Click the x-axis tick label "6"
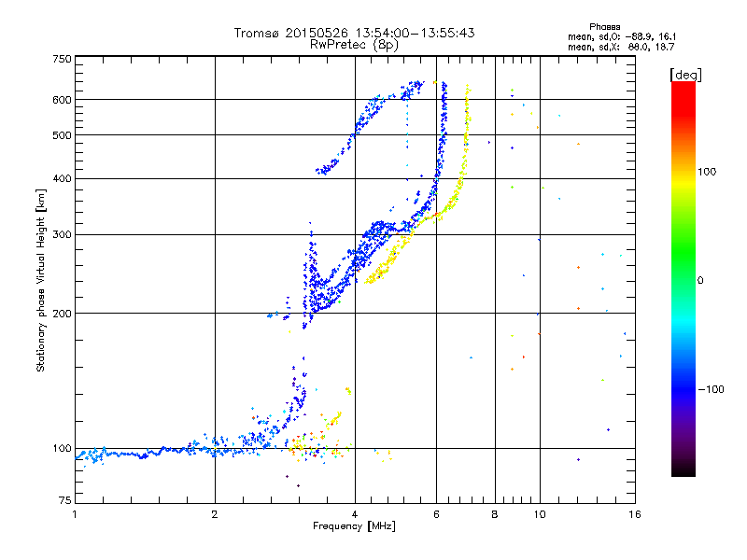The width and height of the screenshot is (747, 560). tap(436, 514)
